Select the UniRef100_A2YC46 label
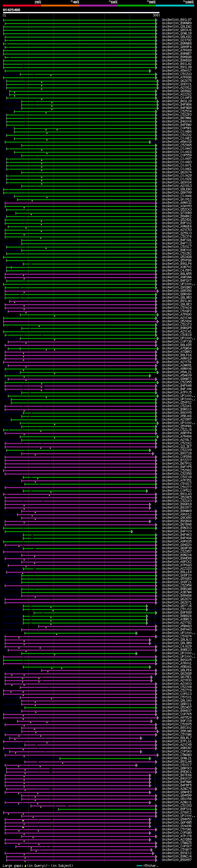 [177, 318]
